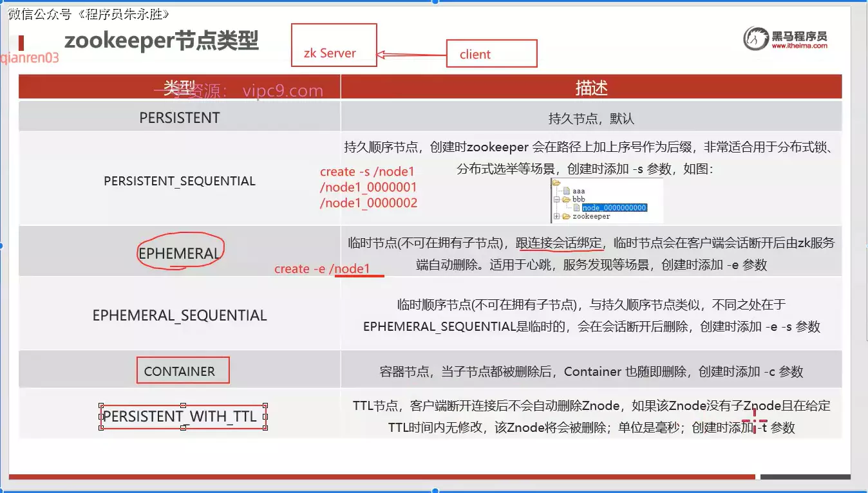Select the highlighted node_0000000000 tree item

(x=614, y=208)
